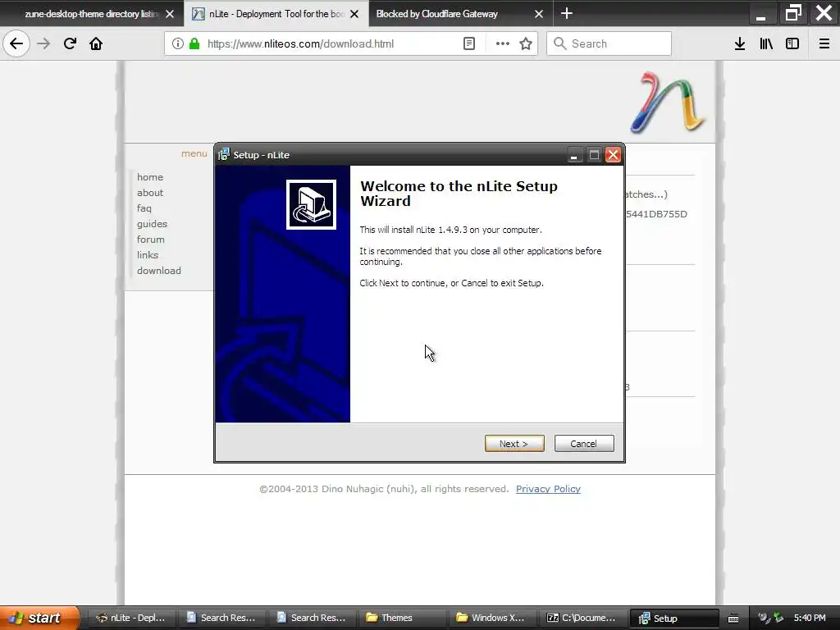Toggle the sidebar icon in toolbar
The height and width of the screenshot is (630, 840).
pos(792,44)
